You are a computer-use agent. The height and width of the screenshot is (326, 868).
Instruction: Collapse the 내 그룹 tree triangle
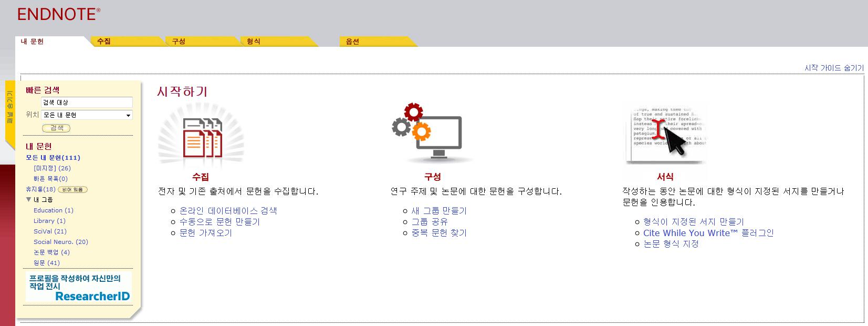tap(29, 200)
